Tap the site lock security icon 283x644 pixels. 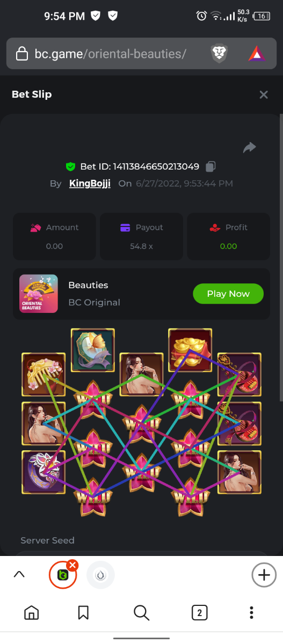click(x=21, y=54)
